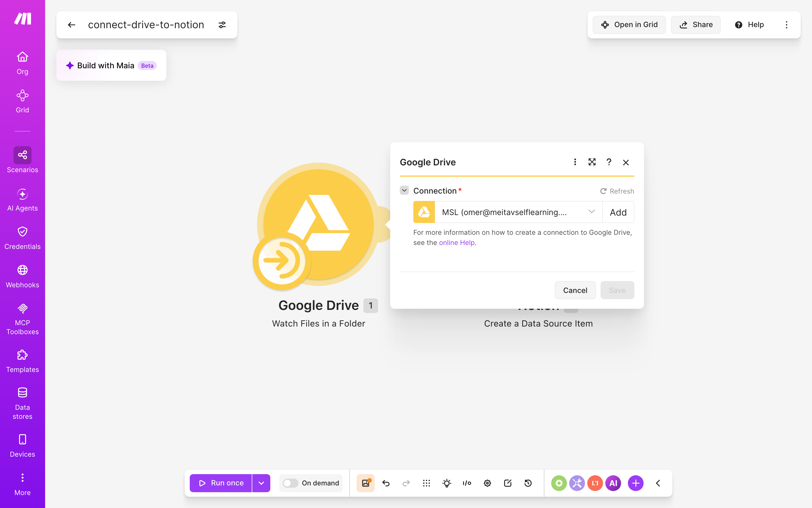Refresh the connection list
This screenshot has height=508, width=812.
pos(617,191)
